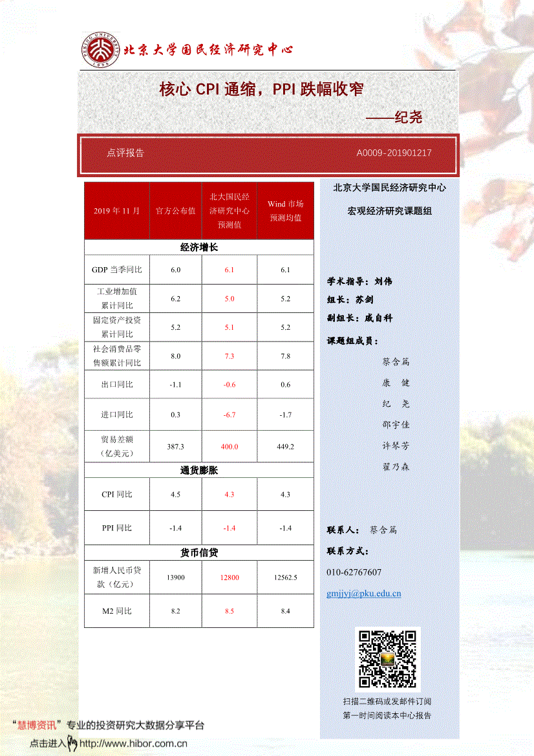Select the red loan forecast 12800

(x=230, y=578)
